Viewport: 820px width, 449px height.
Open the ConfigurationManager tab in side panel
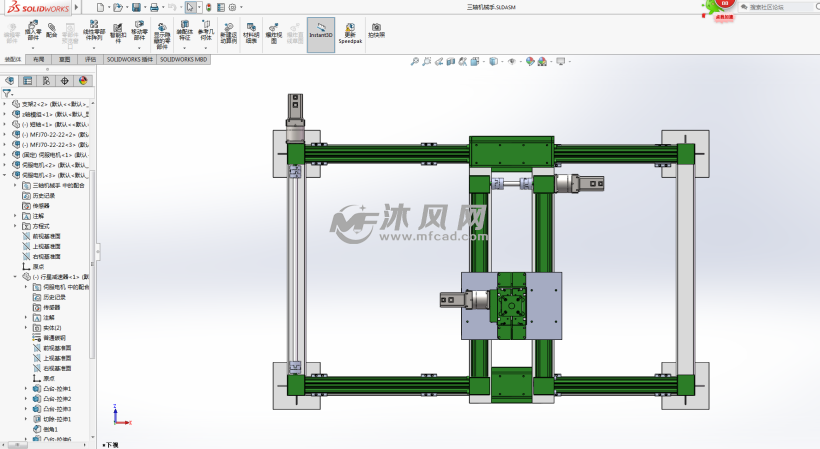coord(46,81)
